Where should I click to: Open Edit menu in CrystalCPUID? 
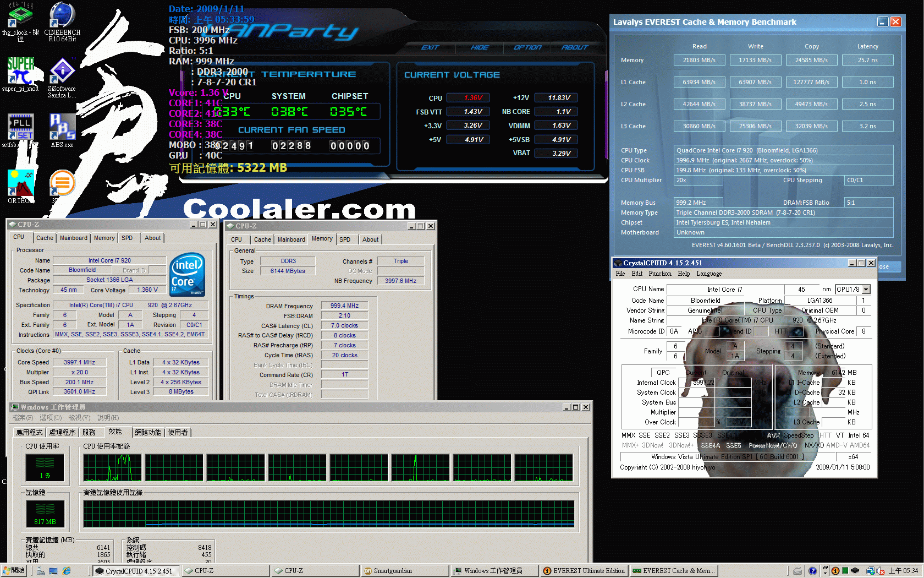click(x=637, y=274)
